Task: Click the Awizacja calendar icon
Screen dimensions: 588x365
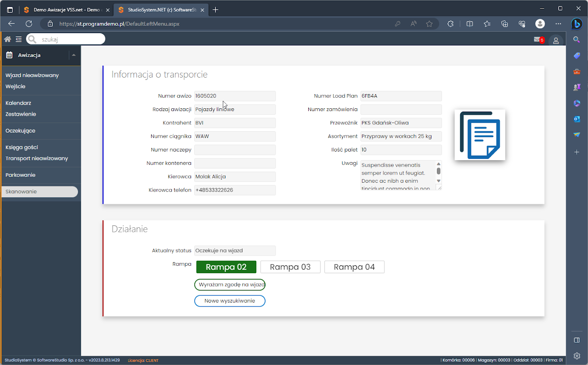Action: [x=9, y=55]
